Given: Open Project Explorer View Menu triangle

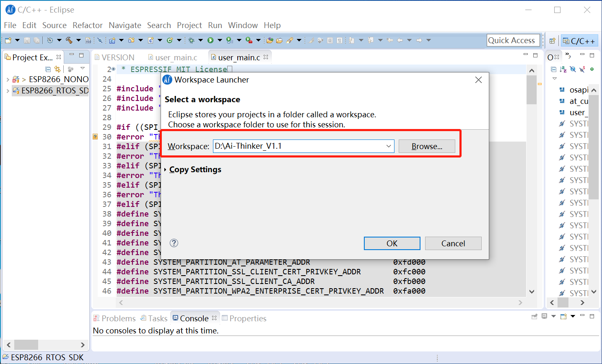Looking at the screenshot, I should [83, 68].
